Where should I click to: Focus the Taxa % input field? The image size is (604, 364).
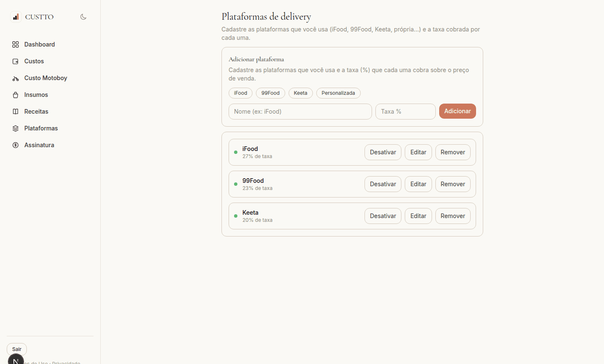(x=406, y=112)
